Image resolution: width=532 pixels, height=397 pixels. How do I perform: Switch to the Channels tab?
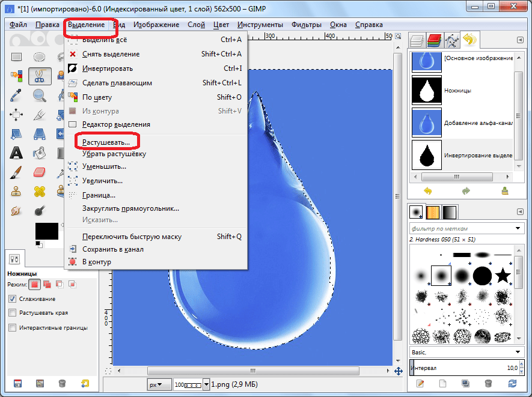click(x=434, y=41)
